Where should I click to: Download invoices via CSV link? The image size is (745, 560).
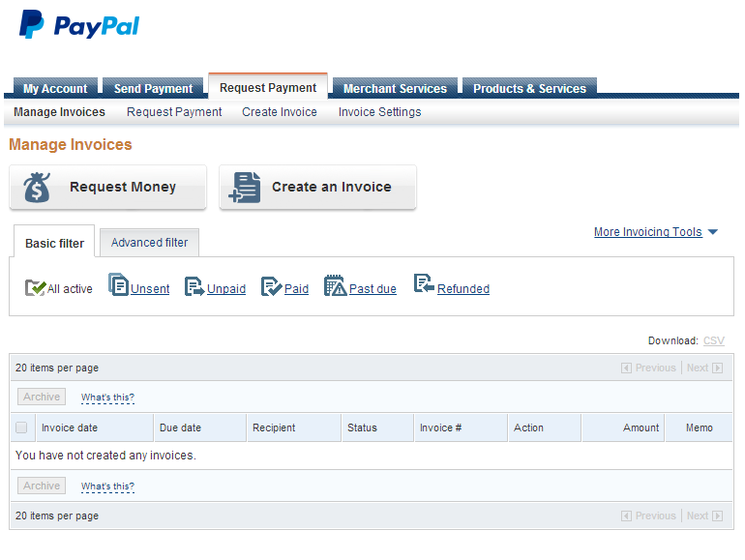(x=713, y=340)
